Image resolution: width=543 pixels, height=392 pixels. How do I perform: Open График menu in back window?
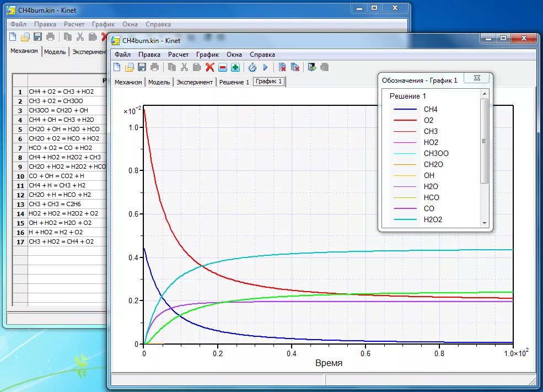[103, 24]
